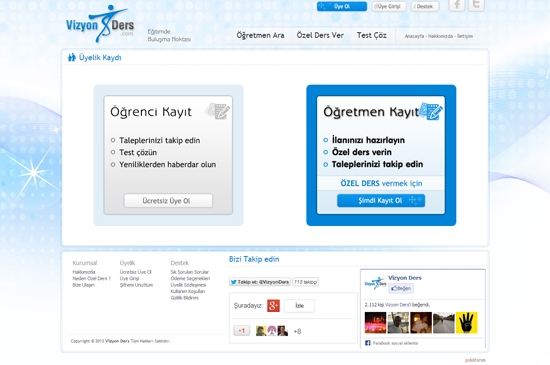Click the yellow hand Facebook fan photo
Screen dimensions: 550x365
click(x=467, y=323)
